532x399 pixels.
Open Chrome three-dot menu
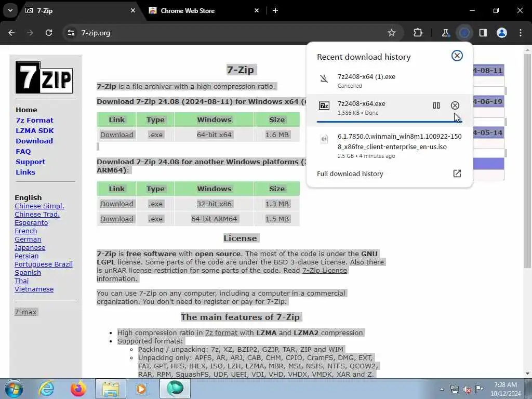point(521,33)
